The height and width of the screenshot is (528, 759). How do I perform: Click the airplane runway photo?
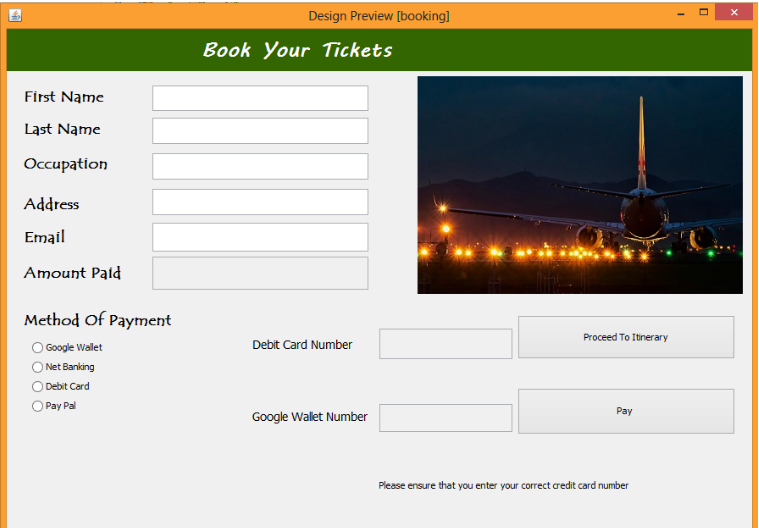[580, 185]
